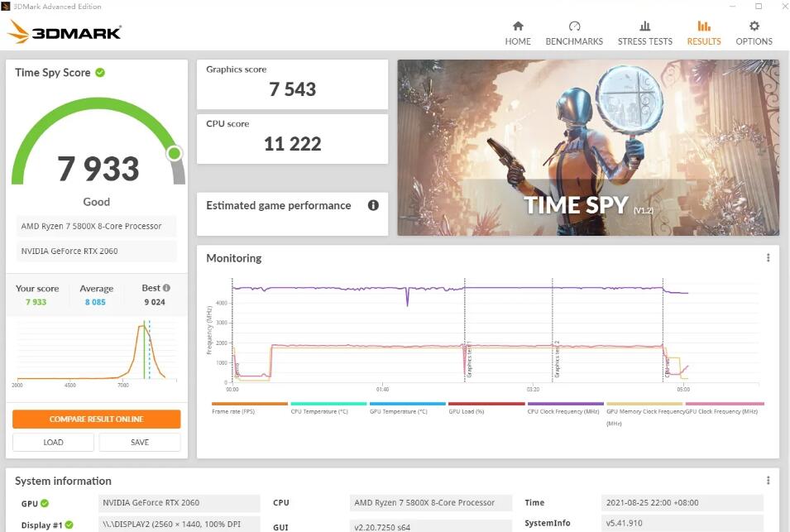This screenshot has width=790, height=532.
Task: Click the Time Spy artwork thumbnail
Action: (588, 146)
